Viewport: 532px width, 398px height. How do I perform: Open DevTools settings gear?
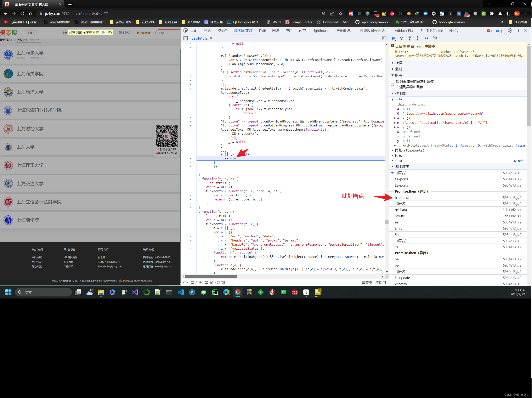click(510, 31)
